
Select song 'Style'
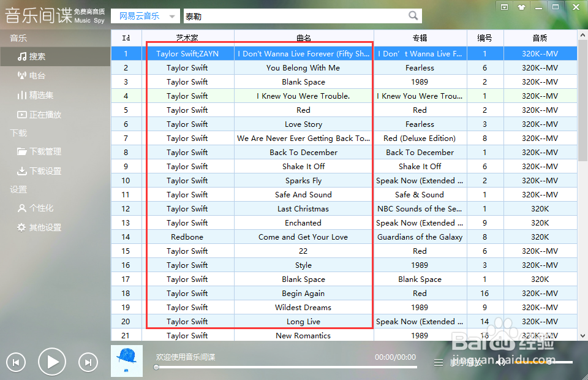[x=303, y=265]
